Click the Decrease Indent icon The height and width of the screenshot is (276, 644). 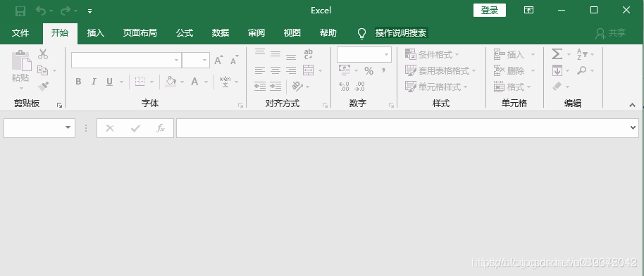tap(259, 86)
